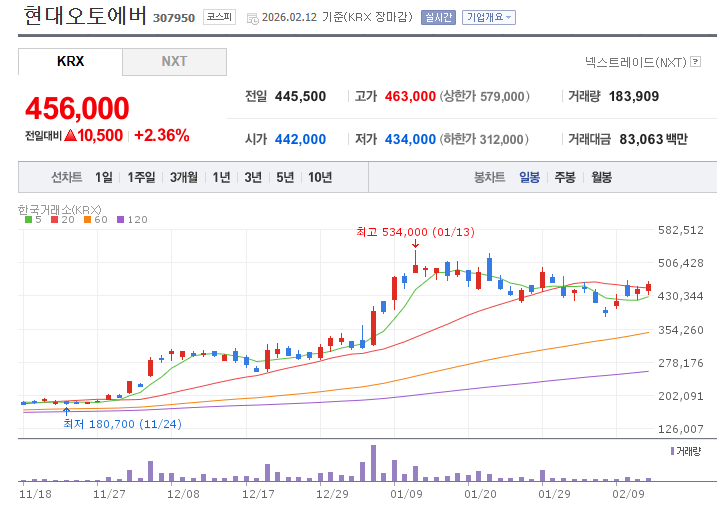Click the orange 60-day moving average swatch
Image resolution: width=717 pixels, height=521 pixels.
87,220
